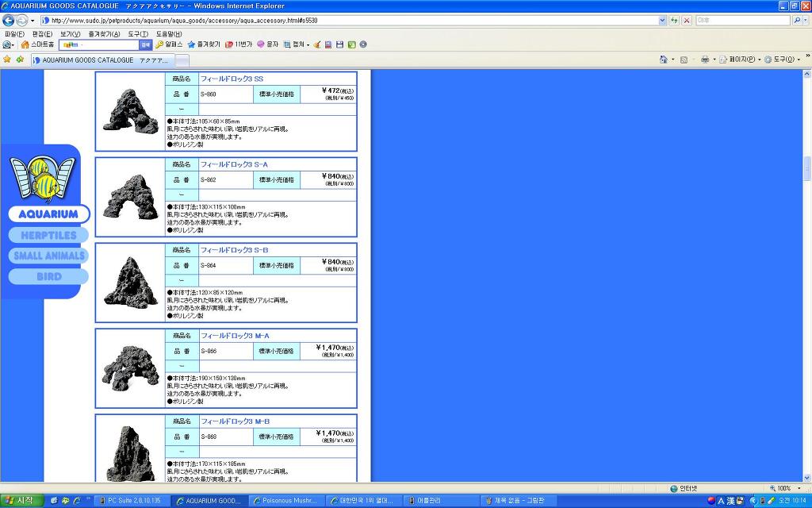Open the Print dropdown arrow
The height and width of the screenshot is (508, 812).
click(x=714, y=60)
